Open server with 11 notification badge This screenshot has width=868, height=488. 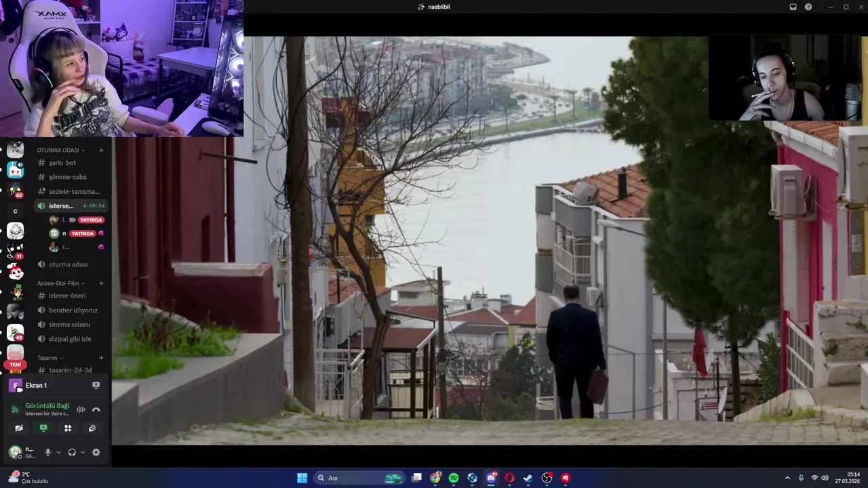coord(15,251)
